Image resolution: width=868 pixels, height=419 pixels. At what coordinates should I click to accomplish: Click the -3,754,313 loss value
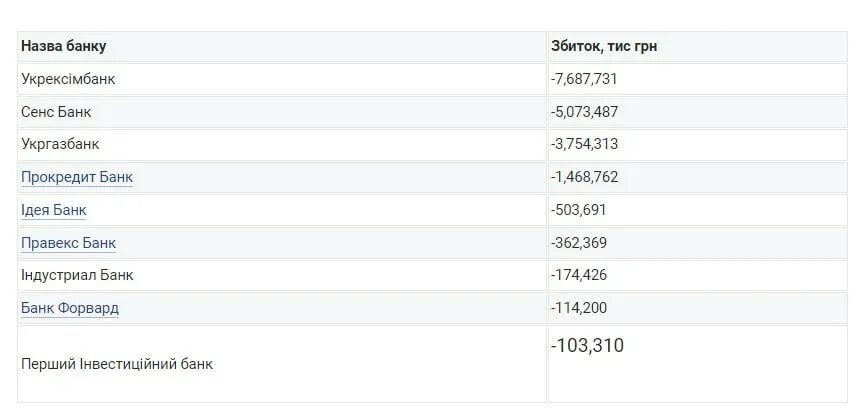point(584,144)
